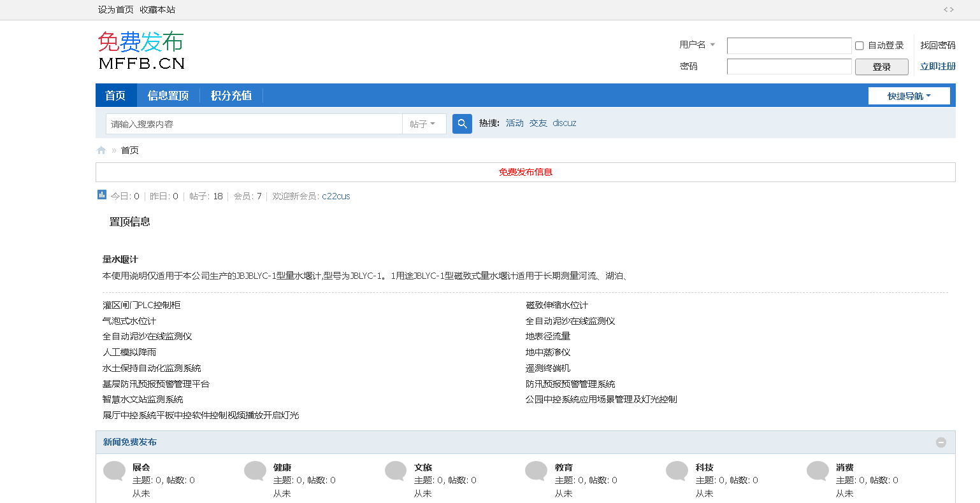Click the 科技 forum speech bubble icon
980x503 pixels.
tap(677, 471)
